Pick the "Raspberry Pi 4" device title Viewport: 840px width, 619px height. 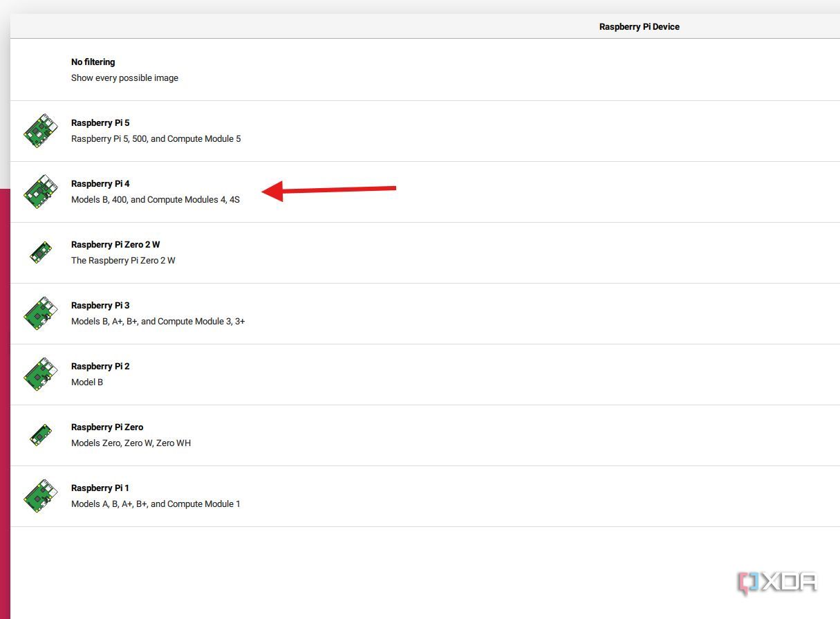click(x=100, y=184)
